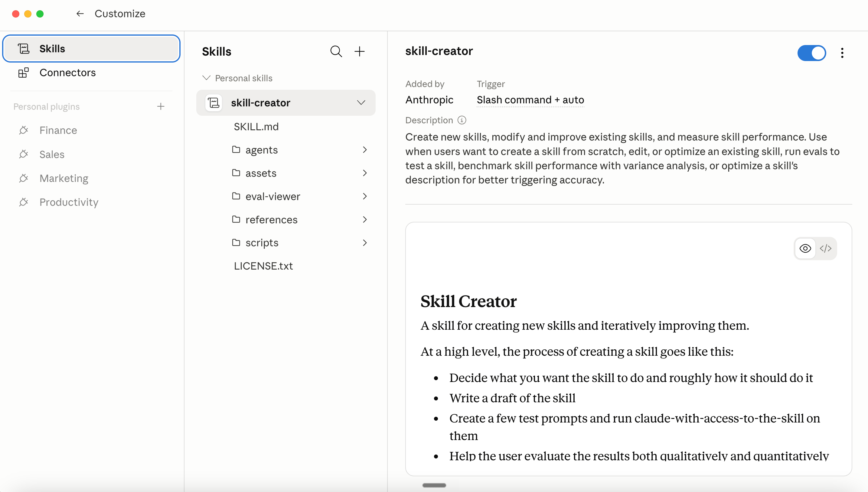Click the Description info icon

click(462, 120)
